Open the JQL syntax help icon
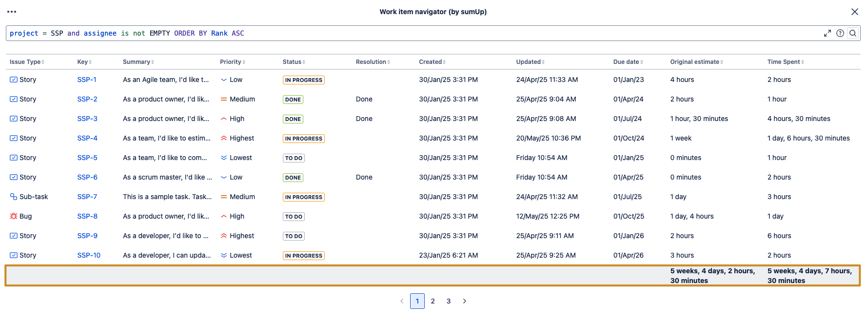Image resolution: width=868 pixels, height=324 pixels. tap(840, 33)
